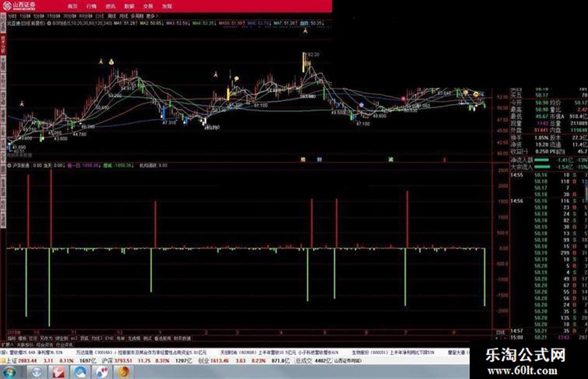Click the green event marker on the date axis
The width and height of the screenshot is (588, 379).
click(391, 159)
